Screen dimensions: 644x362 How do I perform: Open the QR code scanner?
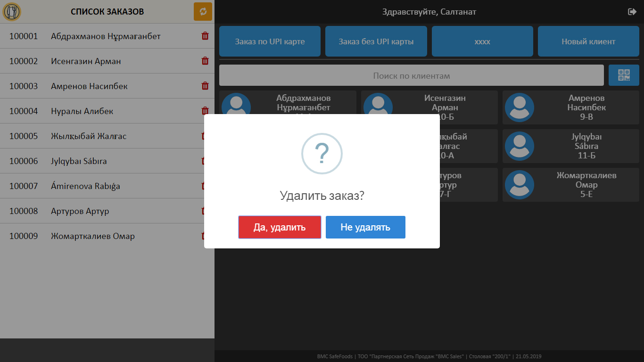(x=624, y=75)
